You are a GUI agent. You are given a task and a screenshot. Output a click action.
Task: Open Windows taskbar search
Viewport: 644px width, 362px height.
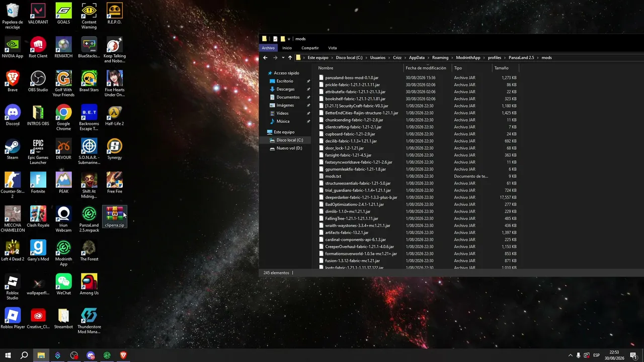pyautogui.click(x=24, y=355)
